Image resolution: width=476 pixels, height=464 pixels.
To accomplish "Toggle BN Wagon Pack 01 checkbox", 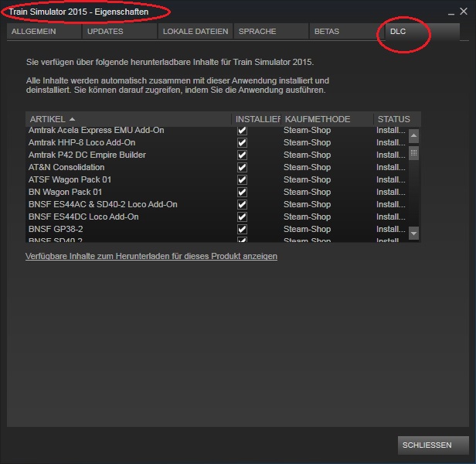I will point(242,192).
